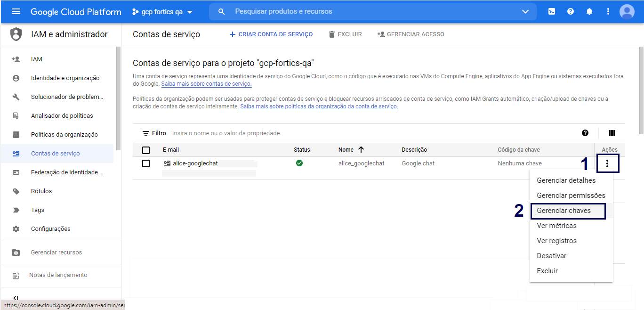644x310 pixels.
Task: Open IAM sidebar item
Action: point(57,59)
